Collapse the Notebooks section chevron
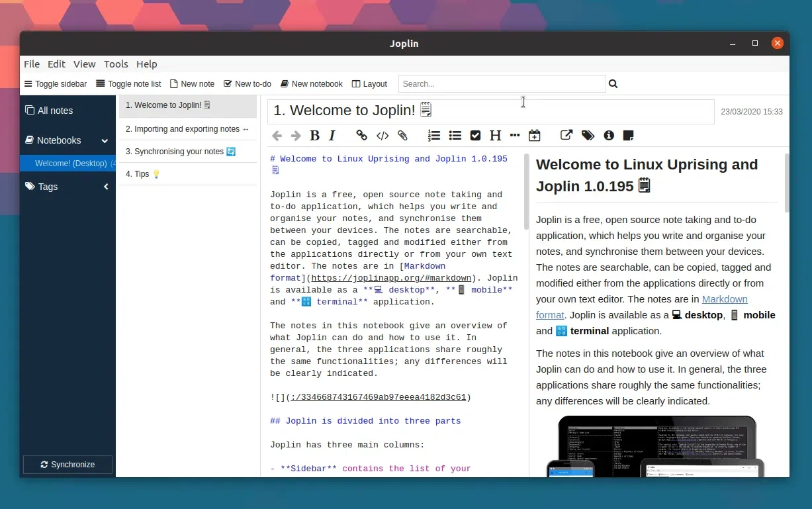The height and width of the screenshot is (509, 812). pyautogui.click(x=105, y=140)
